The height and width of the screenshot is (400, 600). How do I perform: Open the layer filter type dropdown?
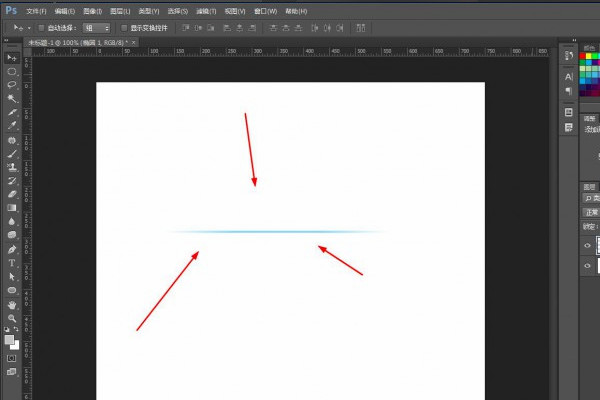pyautogui.click(x=592, y=198)
